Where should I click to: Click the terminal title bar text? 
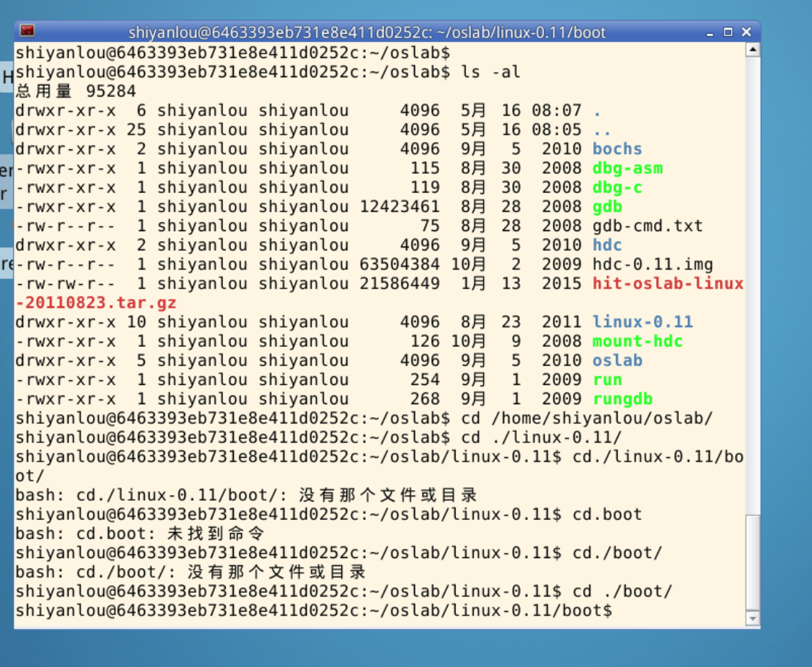coord(366,32)
